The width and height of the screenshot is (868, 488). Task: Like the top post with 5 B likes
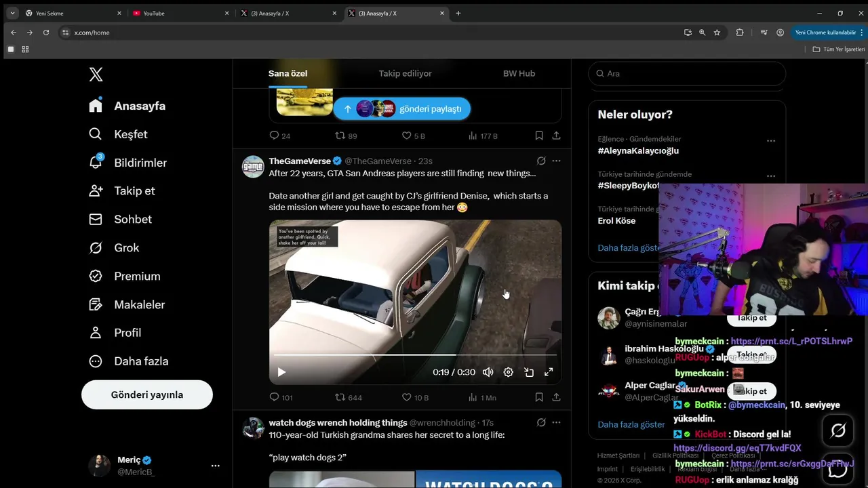tap(414, 136)
